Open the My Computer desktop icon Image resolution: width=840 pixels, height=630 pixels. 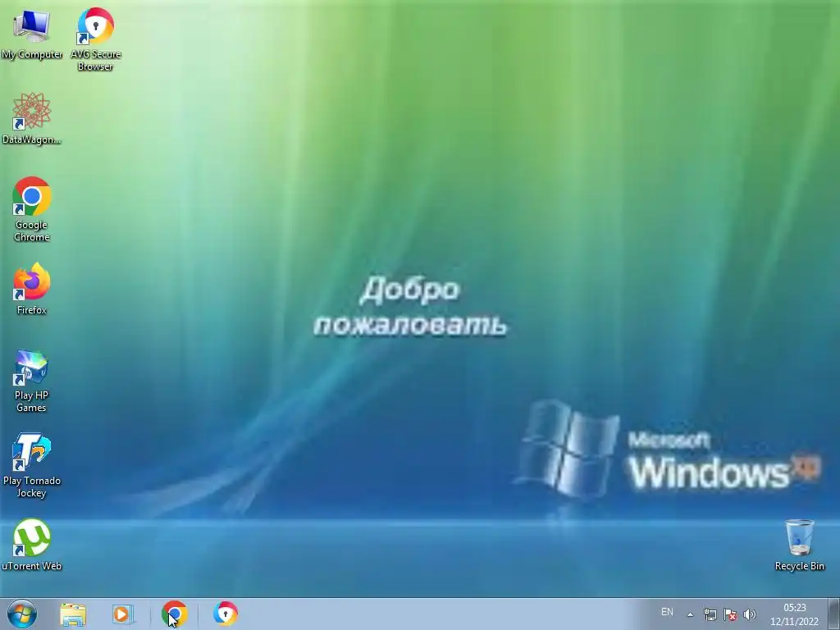(x=32, y=34)
